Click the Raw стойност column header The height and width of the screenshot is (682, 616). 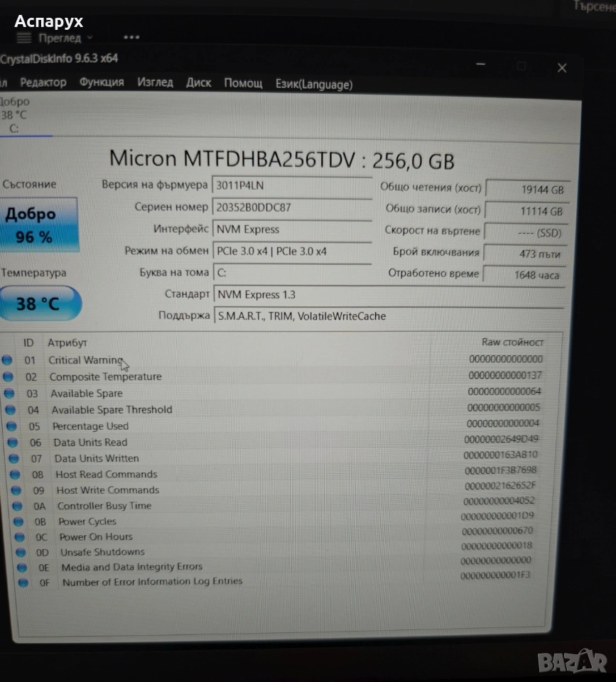click(x=512, y=342)
